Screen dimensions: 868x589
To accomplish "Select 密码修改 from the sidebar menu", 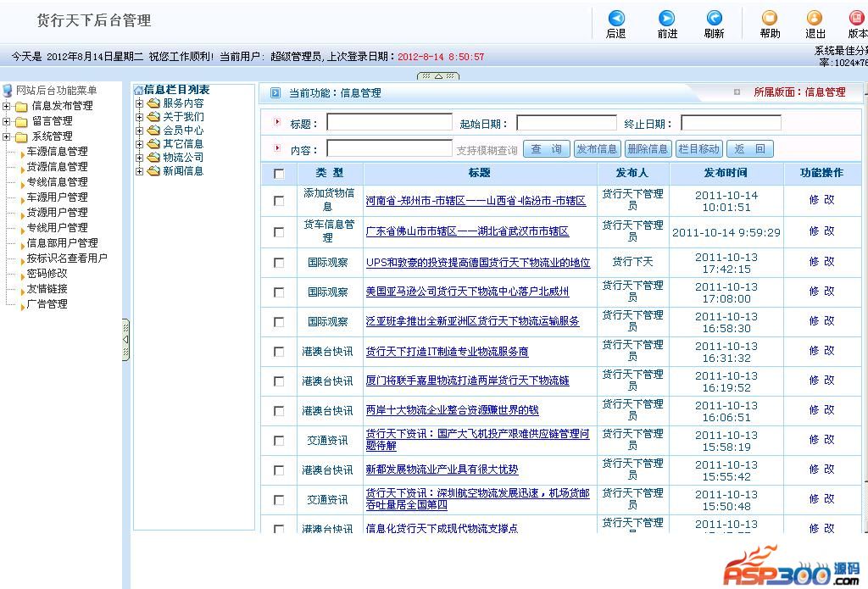I will tap(47, 274).
